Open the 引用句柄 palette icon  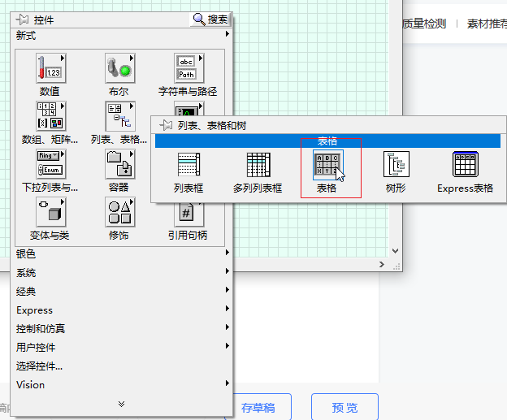coord(188,214)
